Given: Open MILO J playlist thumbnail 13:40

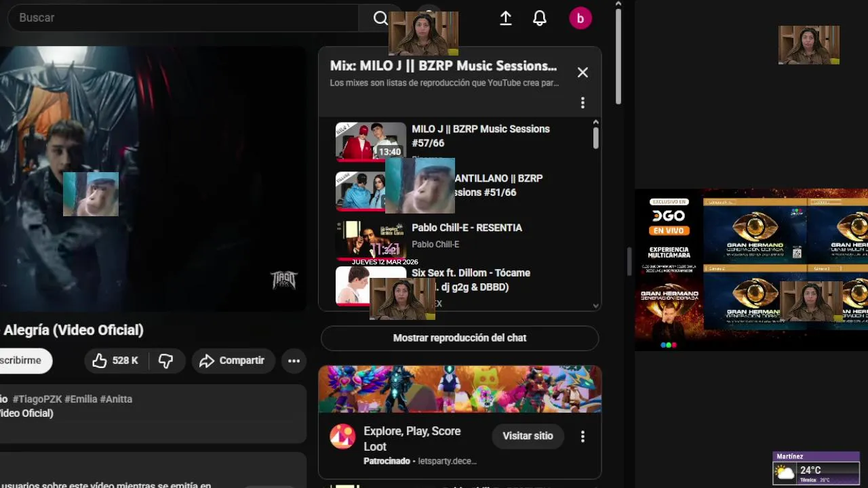Looking at the screenshot, I should tap(370, 141).
